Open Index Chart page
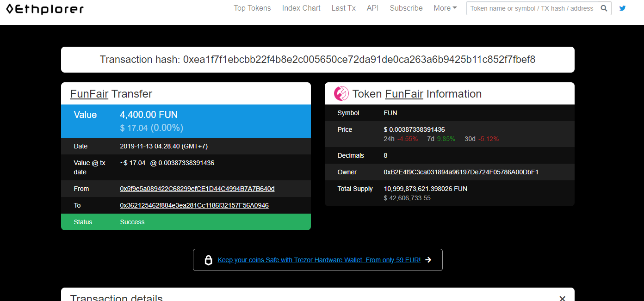Screen dimensions: 644x301 301,8
